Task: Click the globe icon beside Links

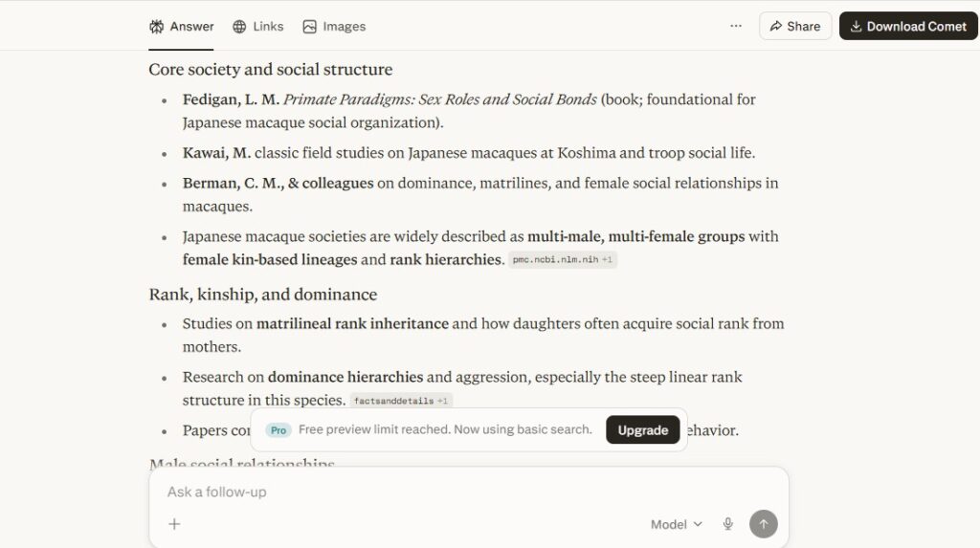Action: point(239,26)
